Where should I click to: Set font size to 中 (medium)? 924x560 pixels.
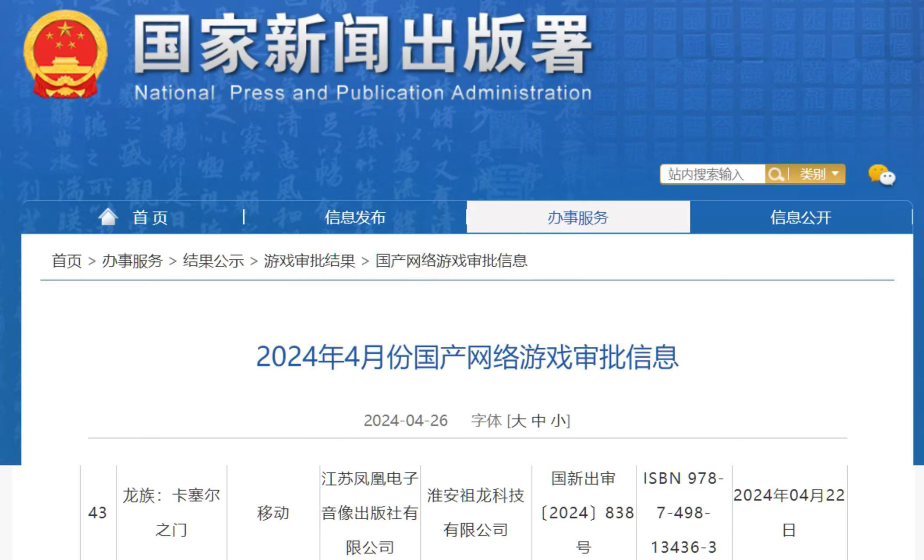pyautogui.click(x=538, y=421)
